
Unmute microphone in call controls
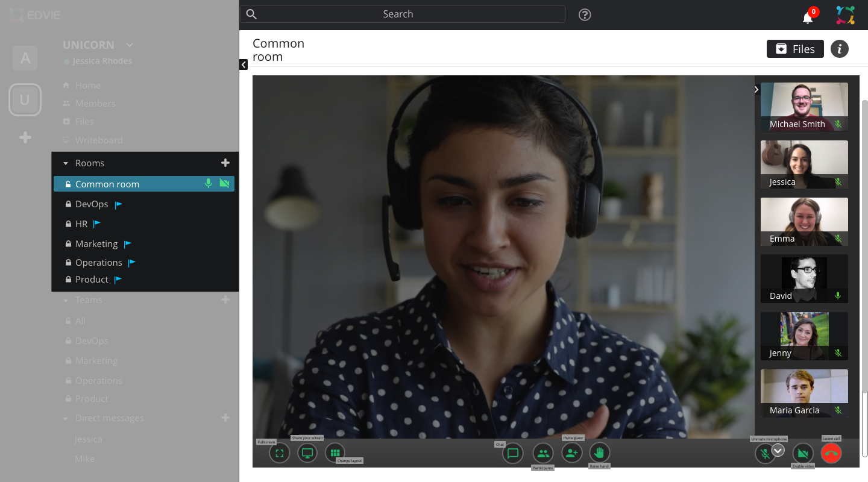[x=764, y=454]
